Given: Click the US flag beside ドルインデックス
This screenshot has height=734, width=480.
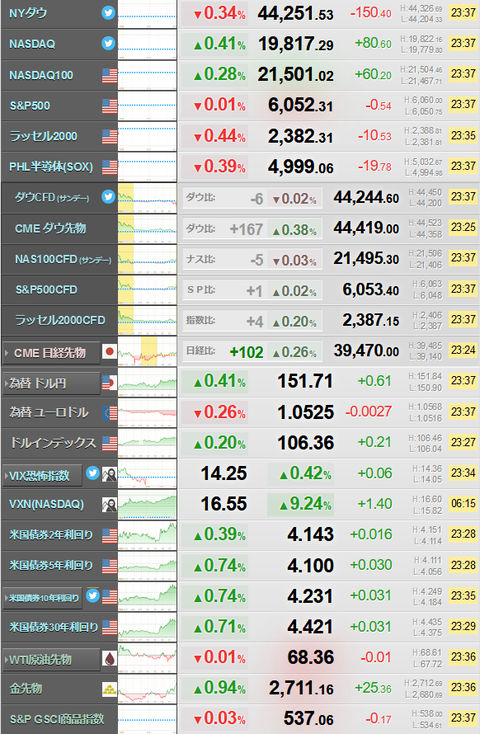Looking at the screenshot, I should [x=110, y=443].
